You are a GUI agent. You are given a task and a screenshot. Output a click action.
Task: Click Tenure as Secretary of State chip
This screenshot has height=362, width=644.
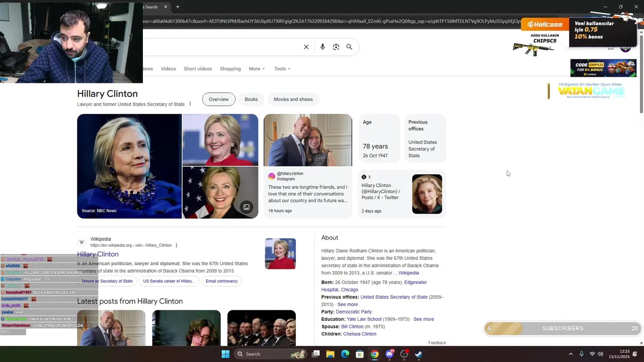(107, 281)
